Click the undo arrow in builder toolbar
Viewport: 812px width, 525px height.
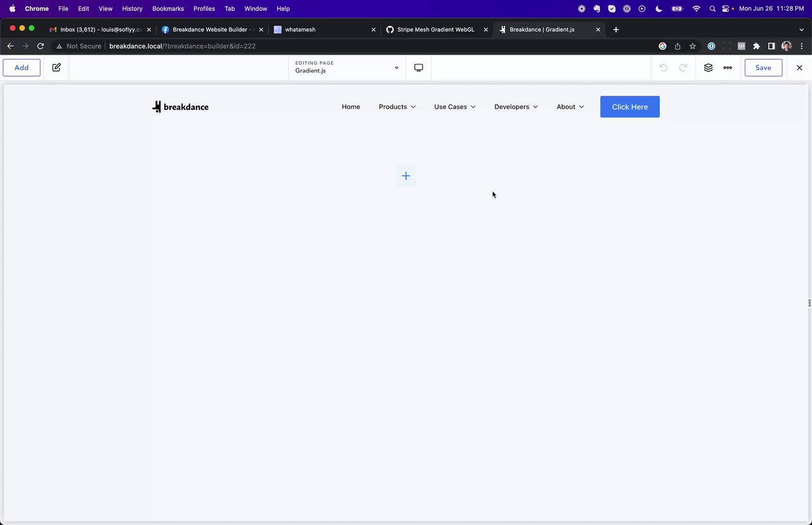(664, 68)
